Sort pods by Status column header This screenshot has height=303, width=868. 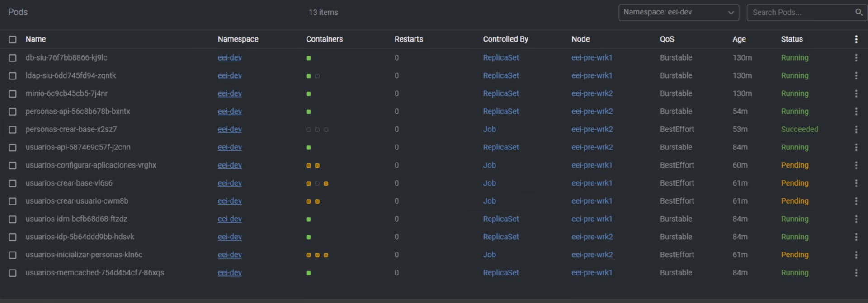(x=792, y=39)
